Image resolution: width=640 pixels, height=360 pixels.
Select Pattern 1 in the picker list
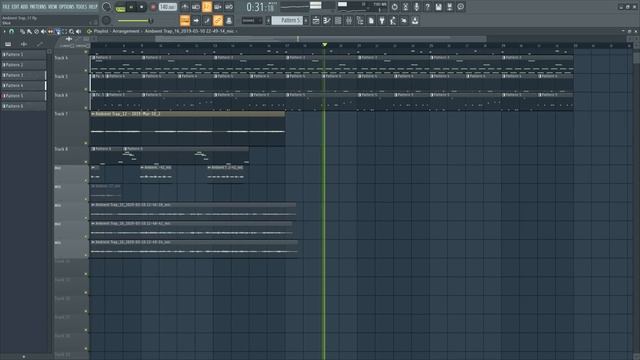23,54
